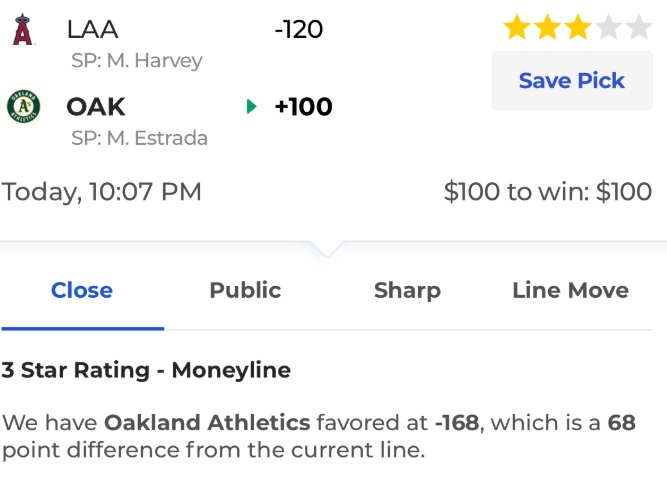
Task: Click the Oakland Athletics team logo
Action: pyautogui.click(x=24, y=106)
